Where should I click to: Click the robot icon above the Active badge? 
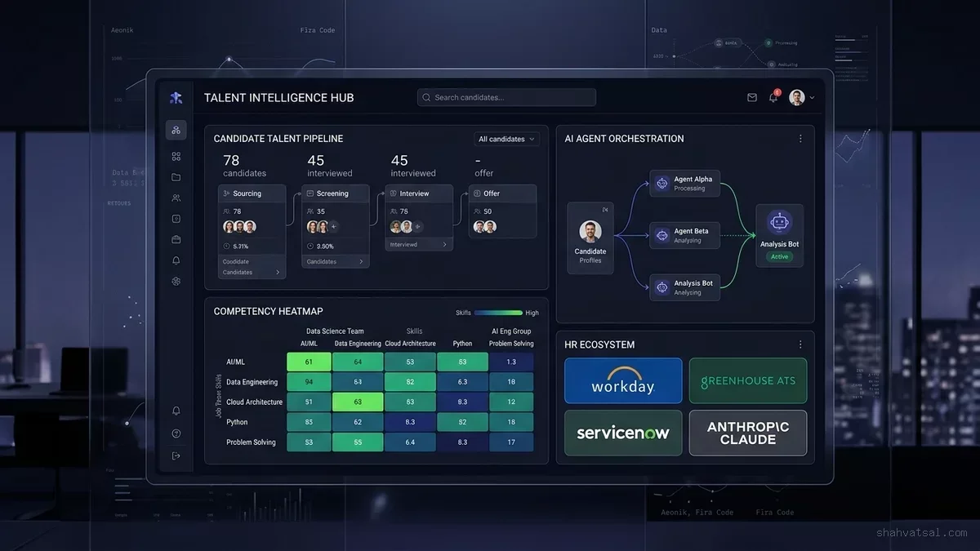tap(779, 222)
